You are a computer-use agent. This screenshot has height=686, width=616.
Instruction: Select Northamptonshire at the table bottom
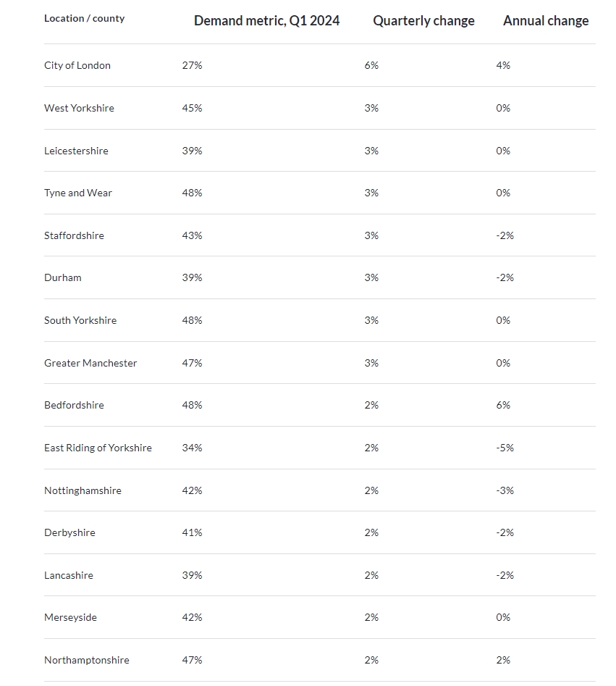click(87, 660)
